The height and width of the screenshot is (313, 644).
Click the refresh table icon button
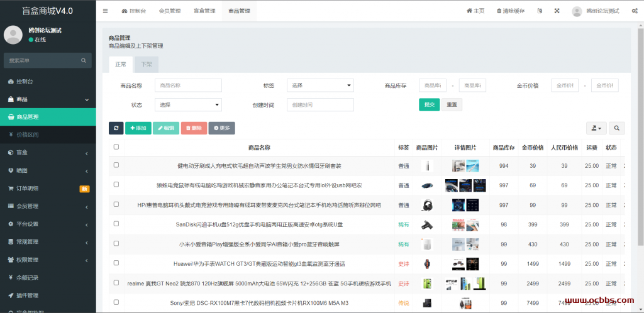(x=116, y=128)
